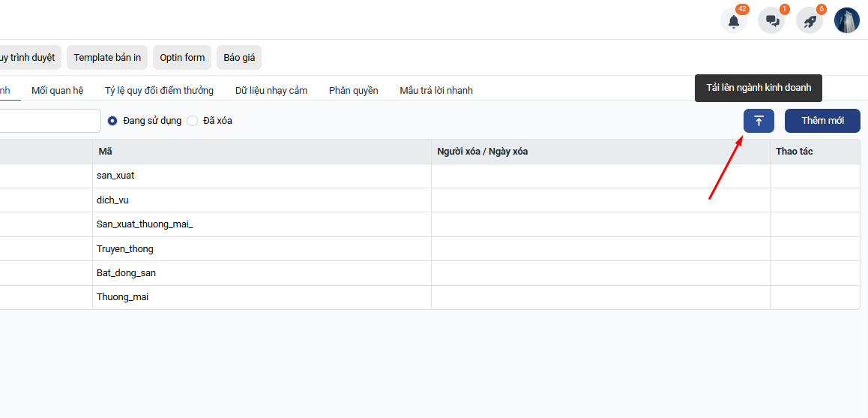
Task: Switch to the 'Mối quan hệ' tab
Action: tap(57, 91)
